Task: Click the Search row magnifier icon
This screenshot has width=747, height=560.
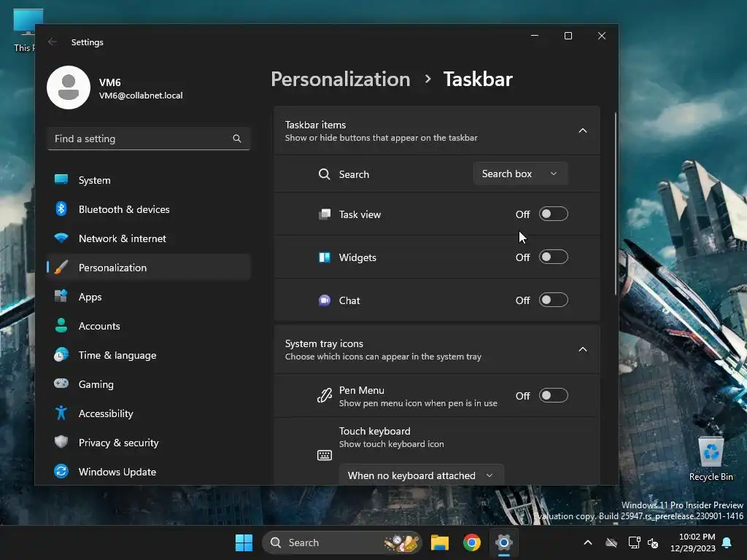Action: click(324, 174)
